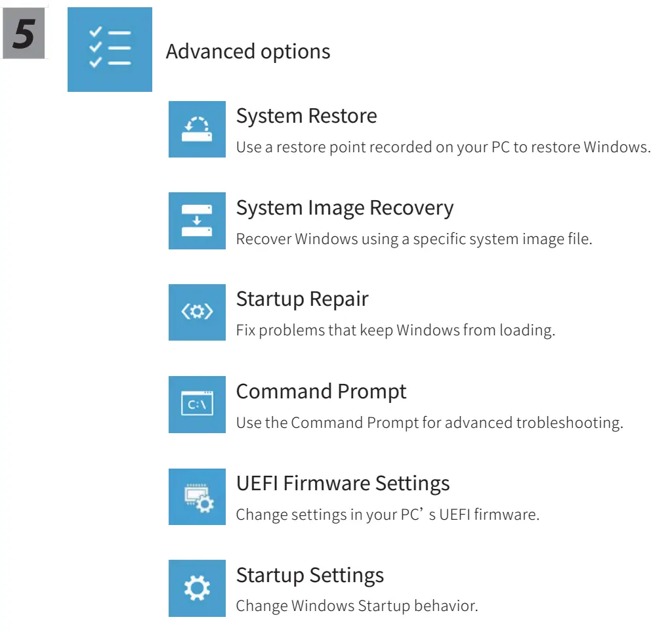672x632 pixels.
Task: Click the Startup Settings gear icon
Action: point(197,589)
